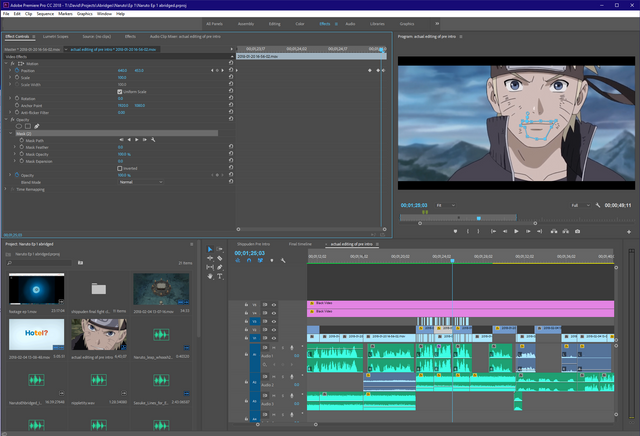This screenshot has width=640, height=436.
Task: Create an ellipse mask under Opacity
Action: tap(19, 126)
